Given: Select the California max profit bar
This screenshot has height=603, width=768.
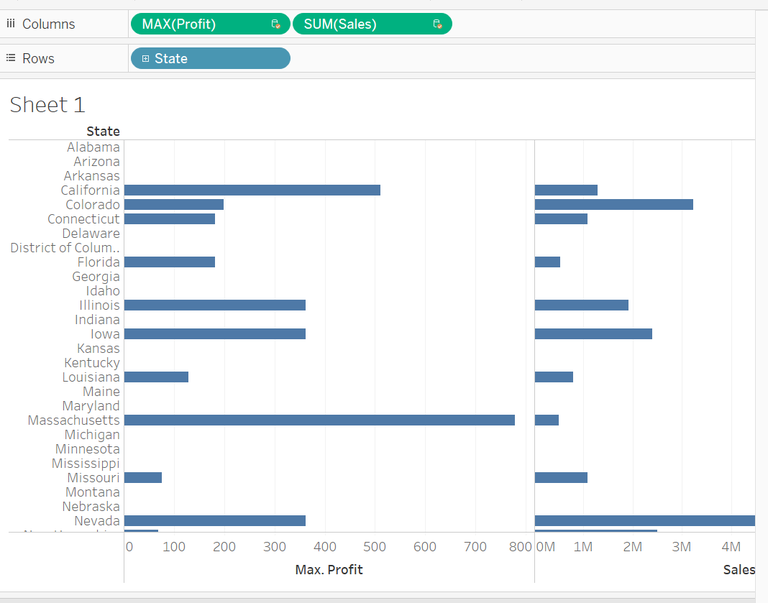Looking at the screenshot, I should click(x=252, y=190).
